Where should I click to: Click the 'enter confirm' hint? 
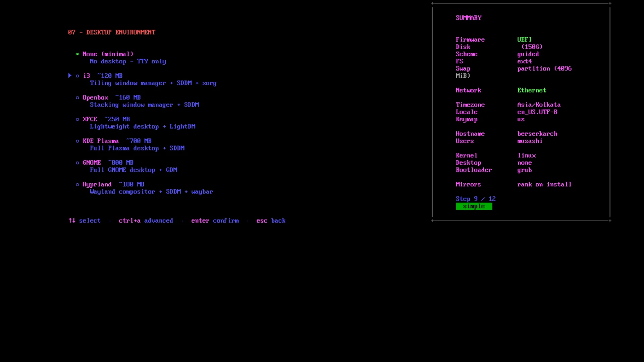click(215, 221)
